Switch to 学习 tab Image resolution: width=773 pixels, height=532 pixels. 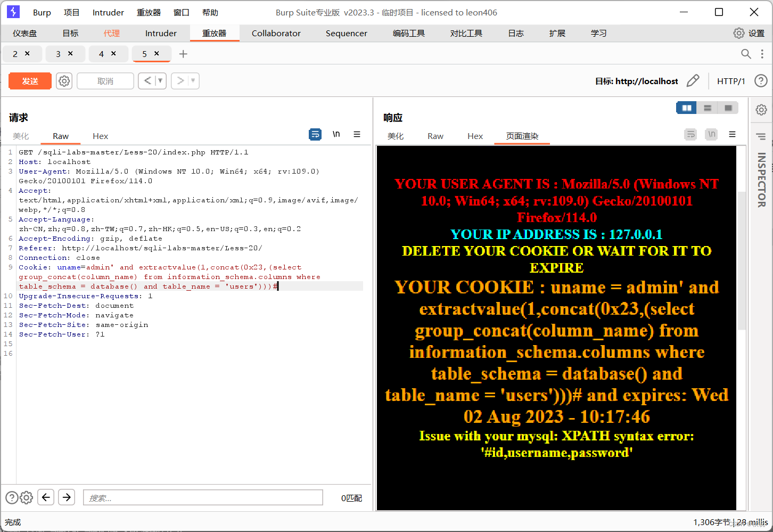pos(599,33)
